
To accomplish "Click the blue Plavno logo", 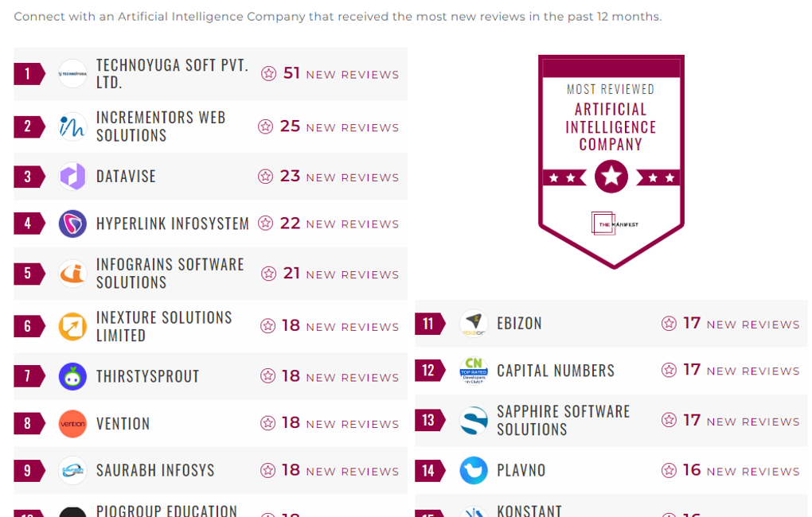I will click(474, 470).
